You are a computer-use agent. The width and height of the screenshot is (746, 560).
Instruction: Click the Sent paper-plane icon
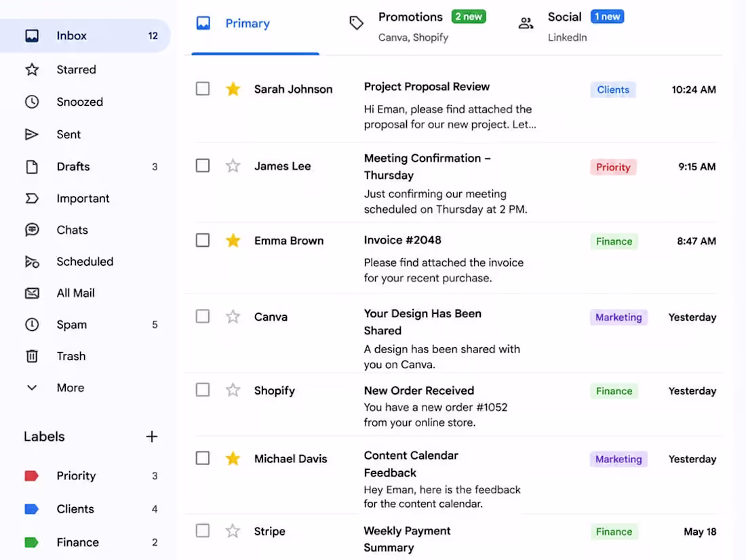click(32, 135)
